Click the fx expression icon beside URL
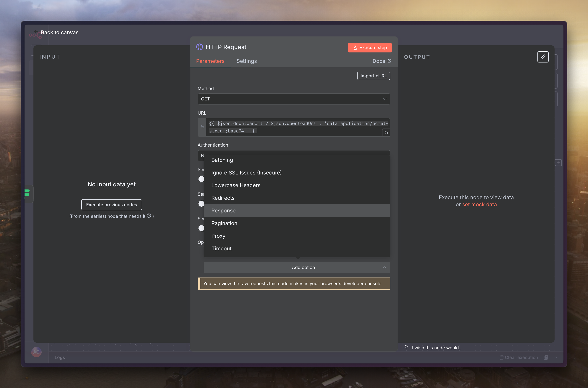Screen dimensions: 588x388 coord(202,127)
